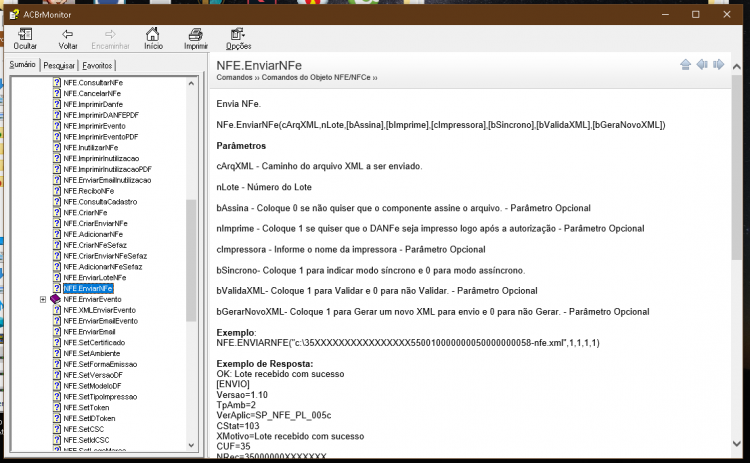
Task: Open the NFE.ImprimirEventoPDF topic
Action: click(x=100, y=137)
